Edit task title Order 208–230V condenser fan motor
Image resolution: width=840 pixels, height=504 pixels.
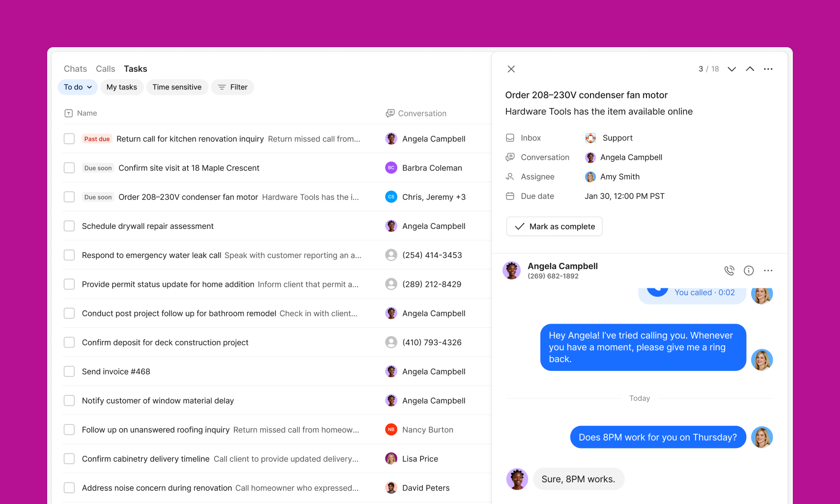587,95
